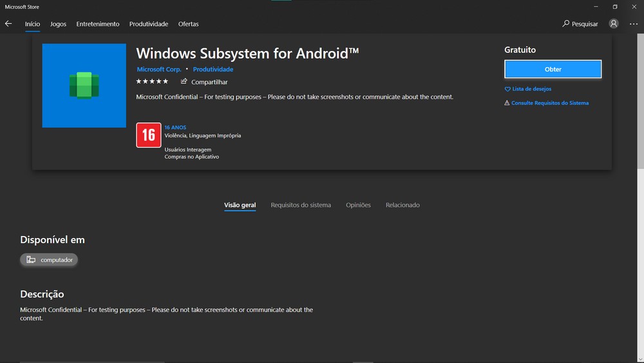This screenshot has height=363, width=644.
Task: Click the computador device chip
Action: click(x=49, y=259)
